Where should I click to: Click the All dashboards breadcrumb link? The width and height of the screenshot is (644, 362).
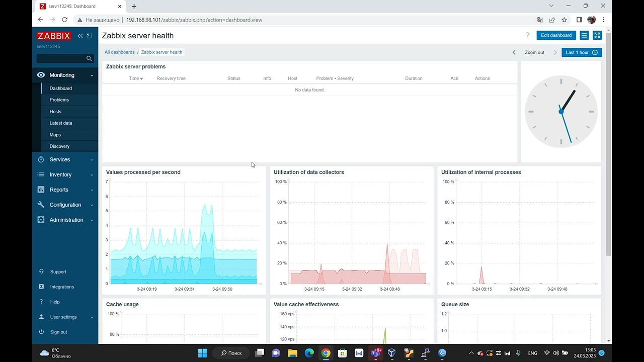point(120,52)
